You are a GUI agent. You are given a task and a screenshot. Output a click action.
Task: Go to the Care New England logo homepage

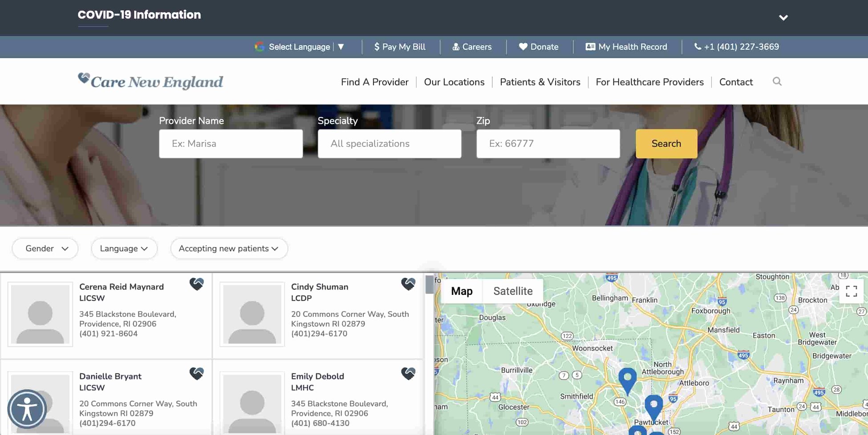(x=150, y=81)
